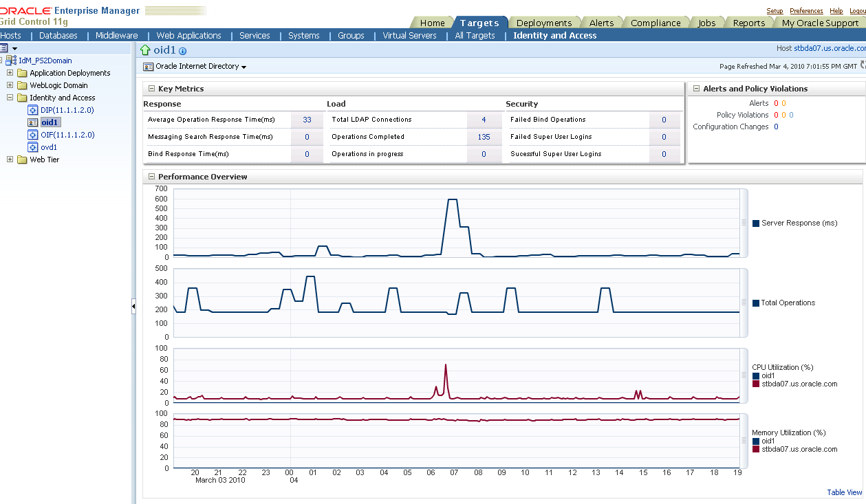The image size is (866, 504).
Task: Click the ovd1 component icon
Action: tap(32, 147)
